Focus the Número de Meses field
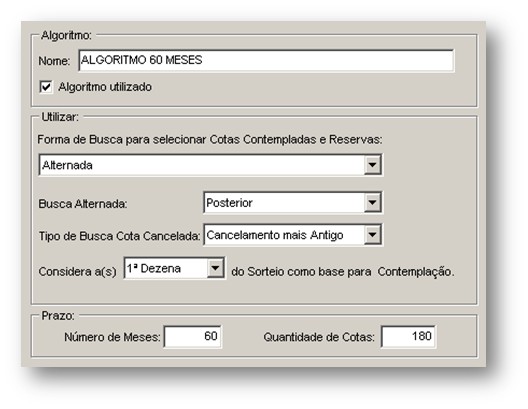The width and height of the screenshot is (528, 409). point(192,336)
